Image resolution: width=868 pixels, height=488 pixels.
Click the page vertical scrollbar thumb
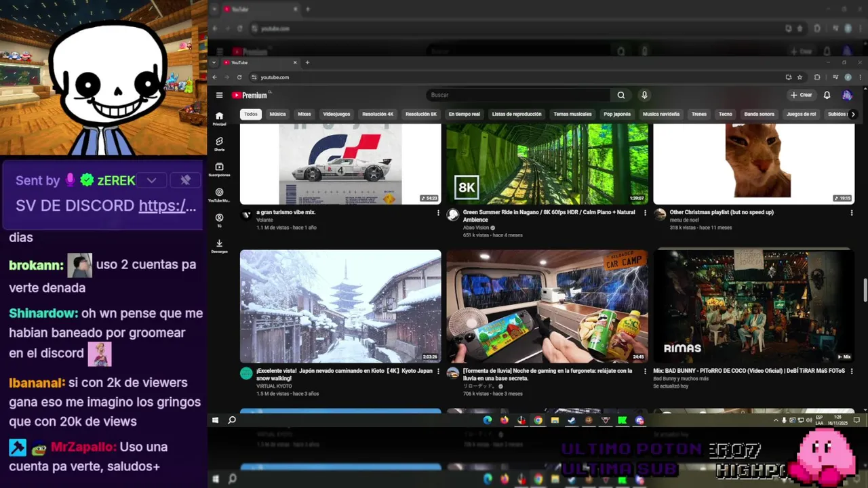pyautogui.click(x=865, y=289)
